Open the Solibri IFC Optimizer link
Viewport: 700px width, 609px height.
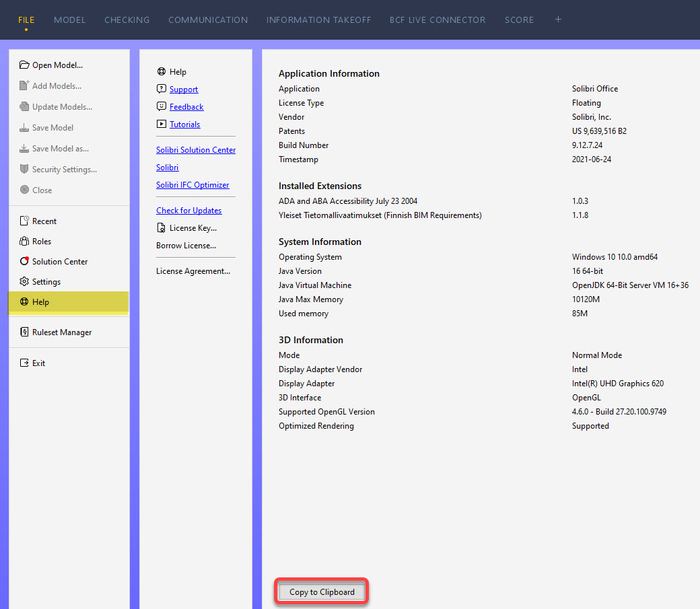coord(193,185)
